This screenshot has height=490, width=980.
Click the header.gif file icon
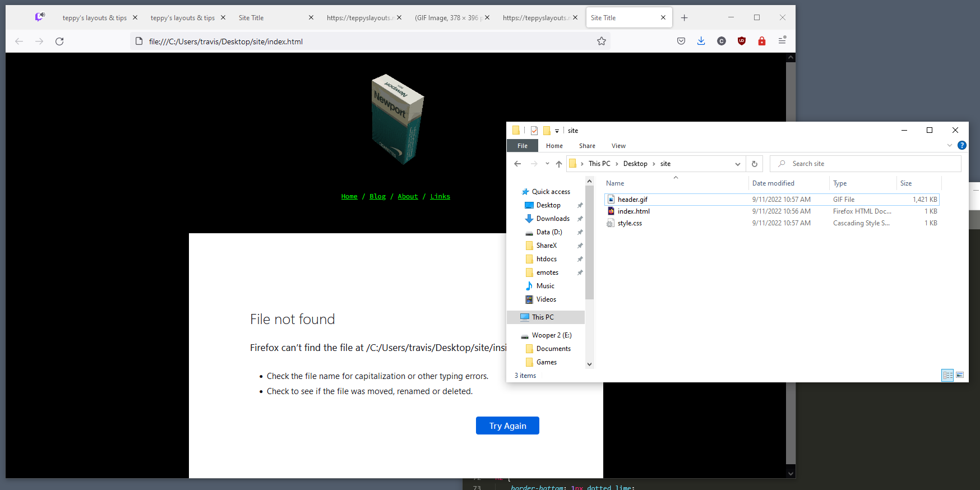611,199
